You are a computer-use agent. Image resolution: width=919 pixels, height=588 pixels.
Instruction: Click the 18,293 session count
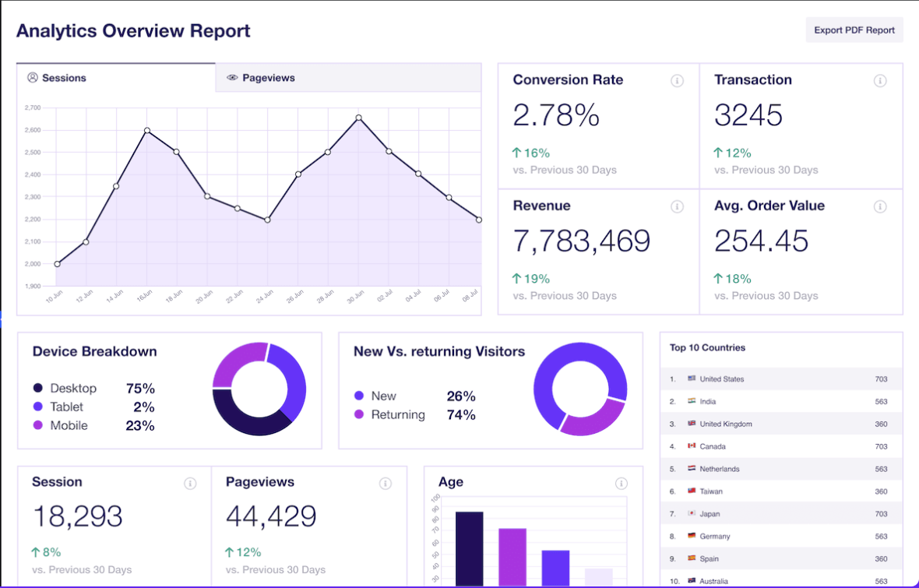pos(77,516)
